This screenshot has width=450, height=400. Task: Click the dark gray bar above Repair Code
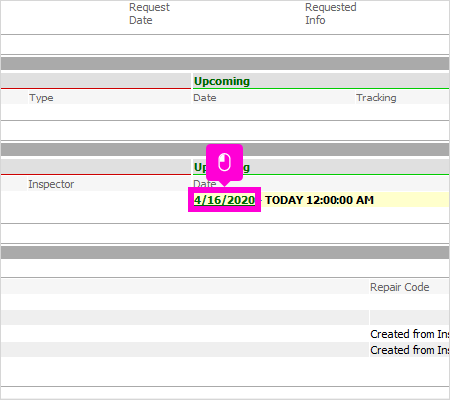coord(225,253)
